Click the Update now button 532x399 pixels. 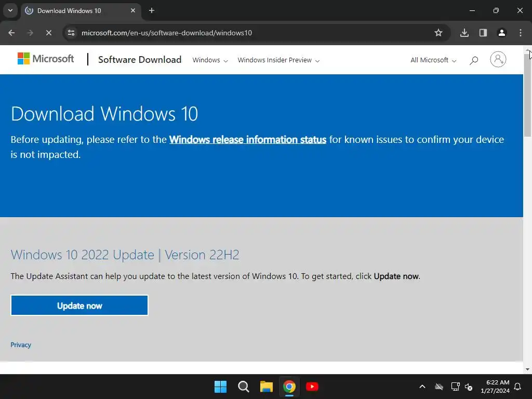[x=79, y=305]
